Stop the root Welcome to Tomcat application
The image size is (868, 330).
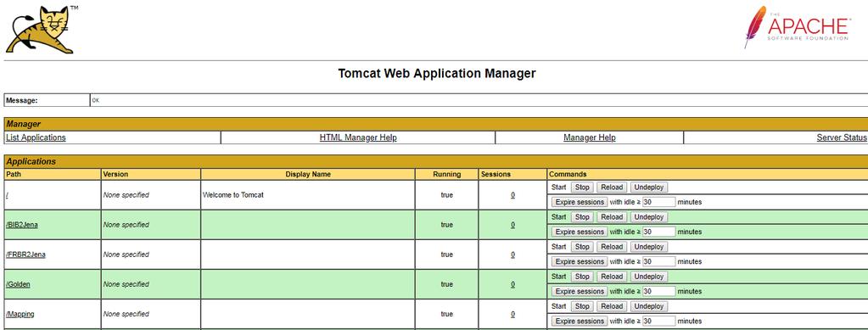(x=582, y=187)
